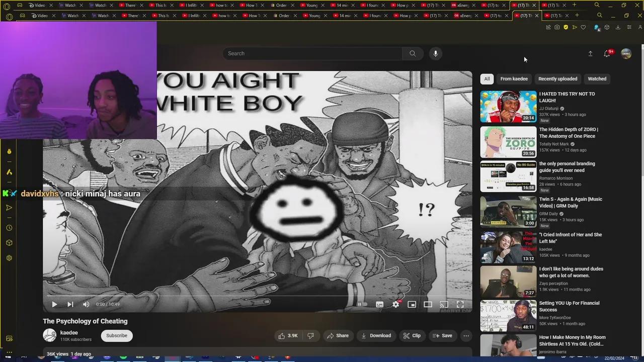Select the Watched filter chip

pos(597,79)
